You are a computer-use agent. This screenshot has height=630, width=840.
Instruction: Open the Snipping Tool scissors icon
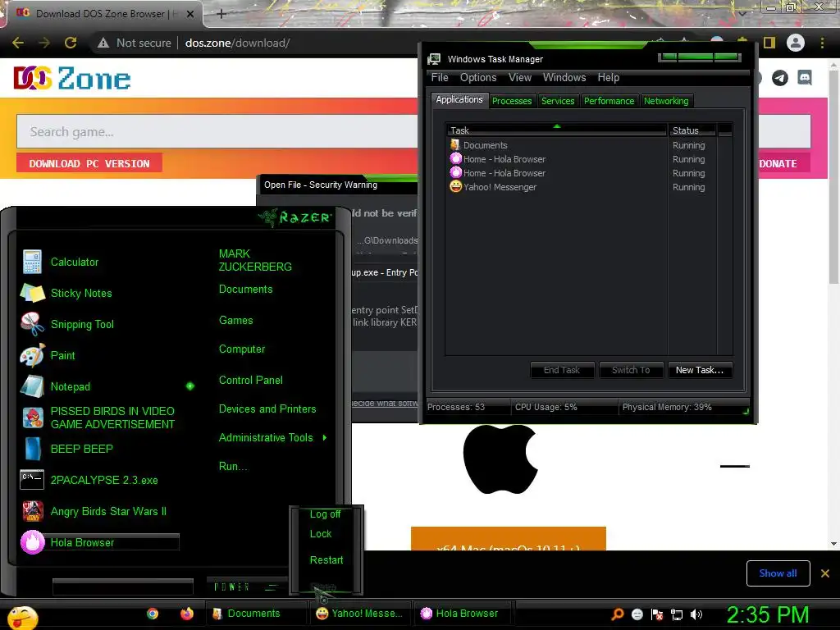tap(32, 324)
